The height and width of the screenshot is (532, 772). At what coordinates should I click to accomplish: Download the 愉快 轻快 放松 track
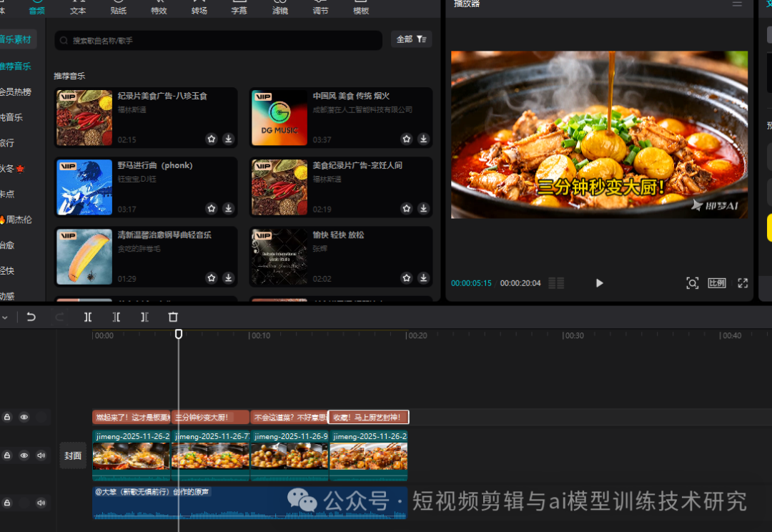(x=423, y=278)
